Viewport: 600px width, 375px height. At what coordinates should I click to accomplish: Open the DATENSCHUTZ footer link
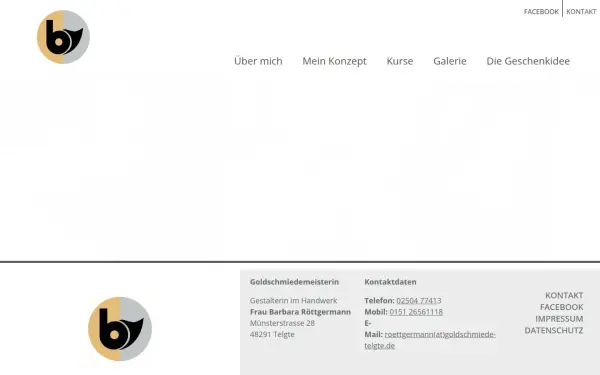click(554, 330)
